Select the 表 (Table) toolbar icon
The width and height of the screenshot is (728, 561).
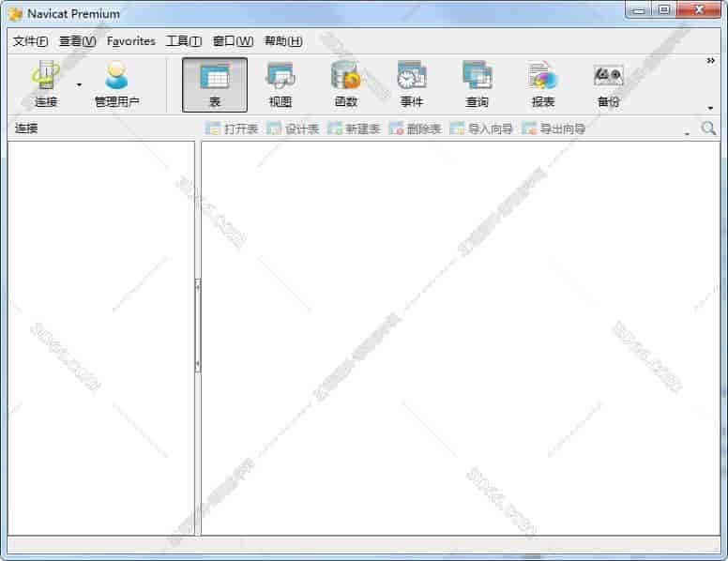[215, 83]
